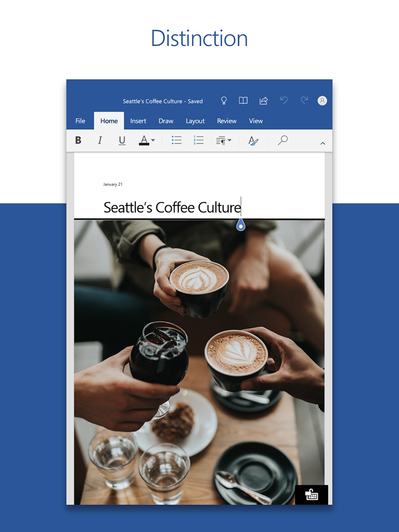Redo the last action
The image size is (399, 532).
[304, 100]
